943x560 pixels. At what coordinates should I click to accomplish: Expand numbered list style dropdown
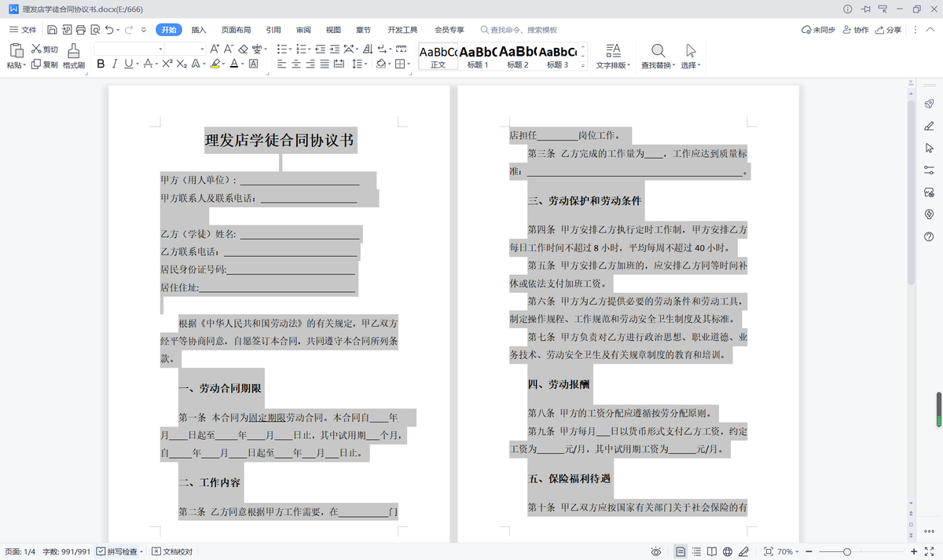[x=310, y=49]
